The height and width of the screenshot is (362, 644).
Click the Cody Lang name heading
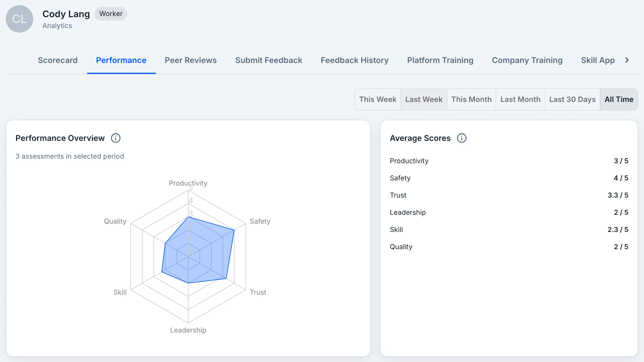[66, 14]
